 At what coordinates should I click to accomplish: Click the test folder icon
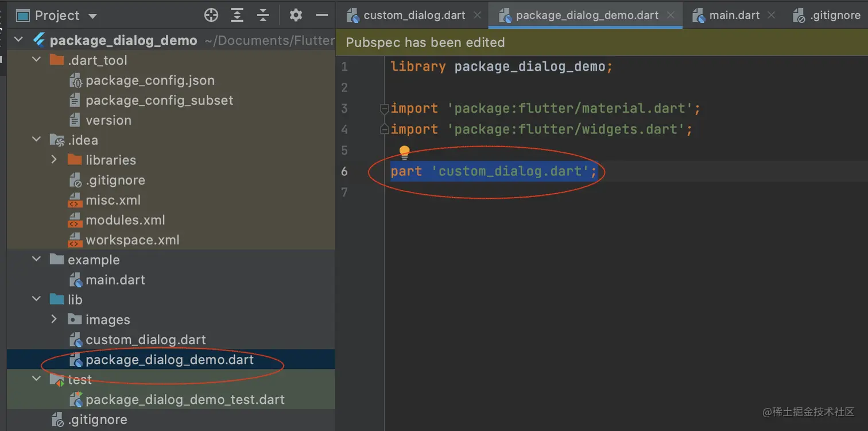(57, 379)
